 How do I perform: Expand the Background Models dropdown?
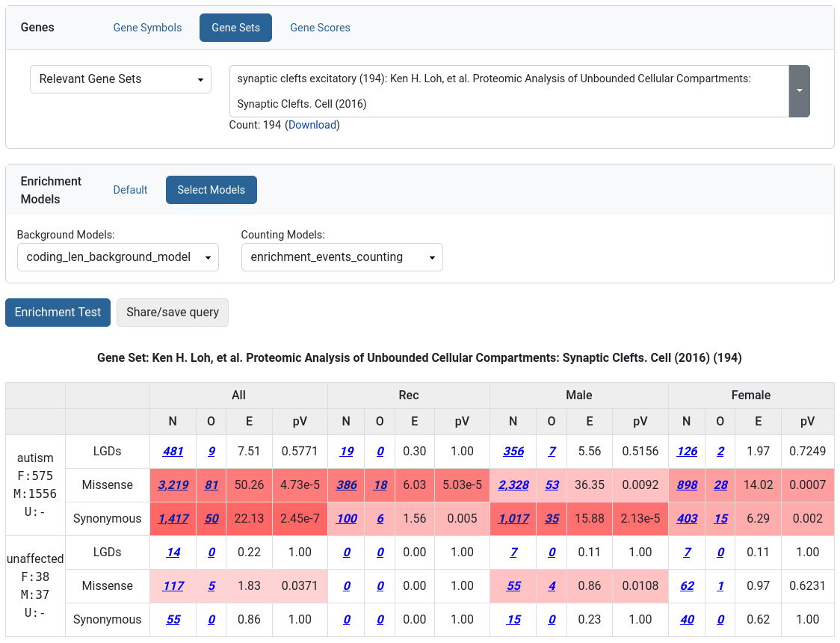[x=117, y=257]
